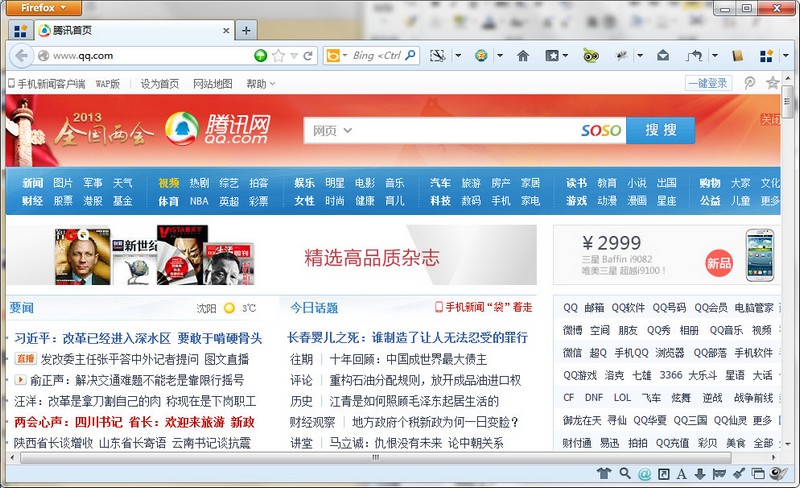800x488 pixels.
Task: Click the SOSO search input field
Action: pyautogui.click(x=464, y=131)
